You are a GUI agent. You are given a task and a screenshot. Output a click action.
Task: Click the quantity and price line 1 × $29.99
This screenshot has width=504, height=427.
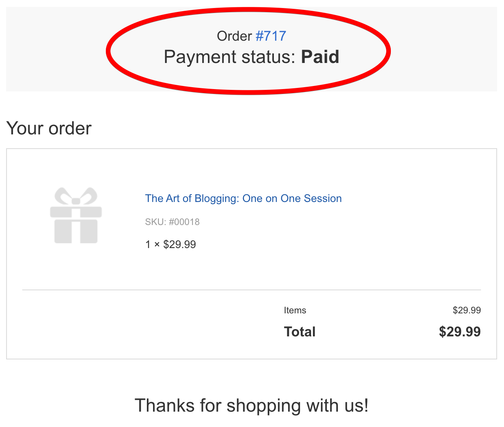(x=170, y=244)
